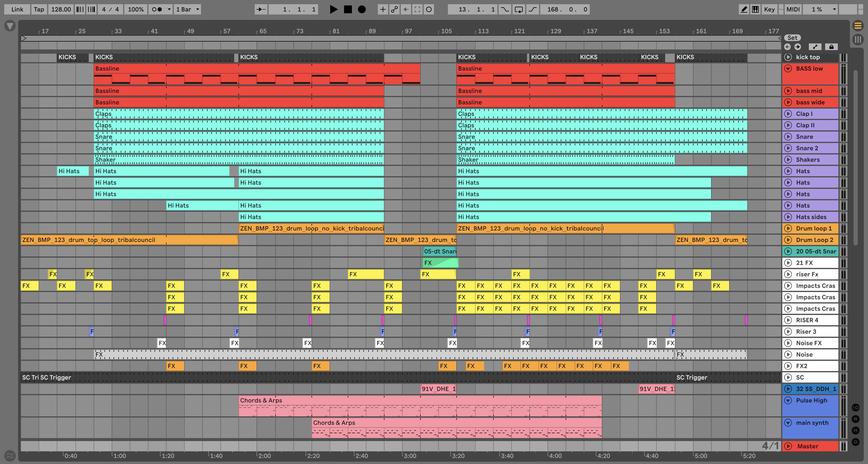868x464 pixels.
Task: Enable Draw Mode pencil icon
Action: point(744,9)
